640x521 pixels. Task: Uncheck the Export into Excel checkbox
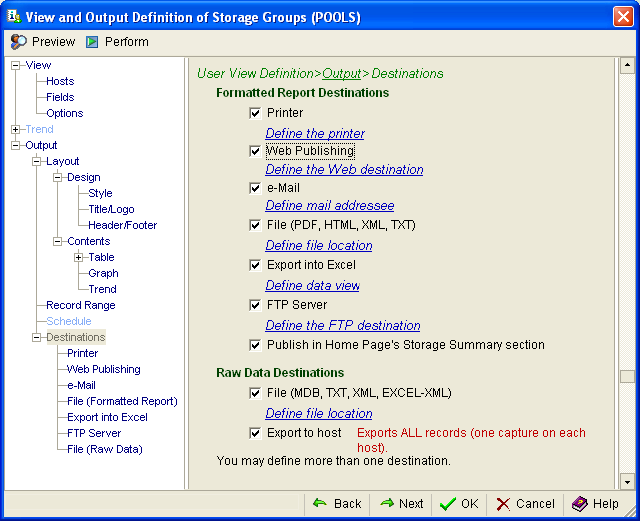click(x=255, y=265)
